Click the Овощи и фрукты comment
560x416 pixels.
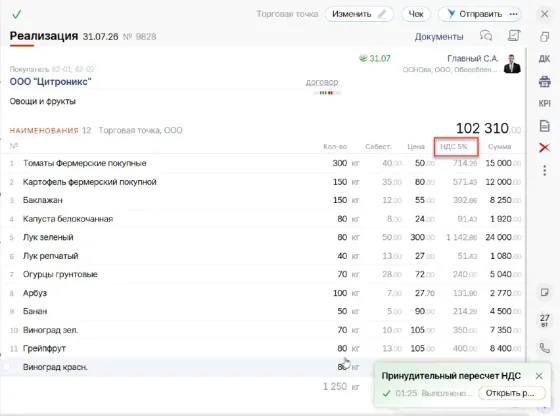(x=42, y=101)
